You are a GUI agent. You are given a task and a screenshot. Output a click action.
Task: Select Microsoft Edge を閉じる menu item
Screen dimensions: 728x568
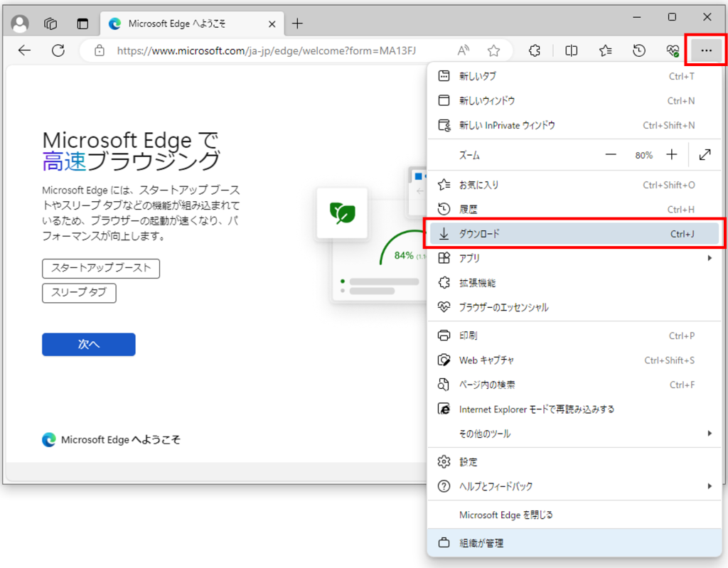(x=574, y=515)
